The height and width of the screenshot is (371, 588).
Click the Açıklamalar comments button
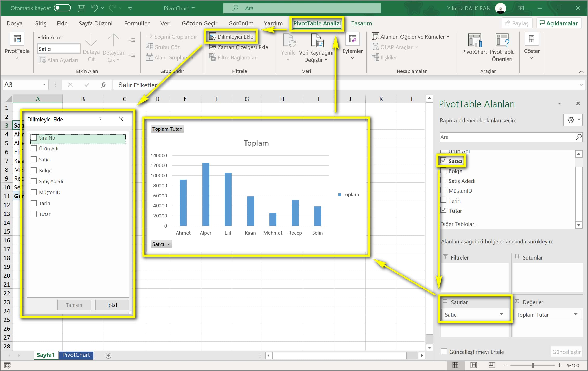pyautogui.click(x=559, y=23)
